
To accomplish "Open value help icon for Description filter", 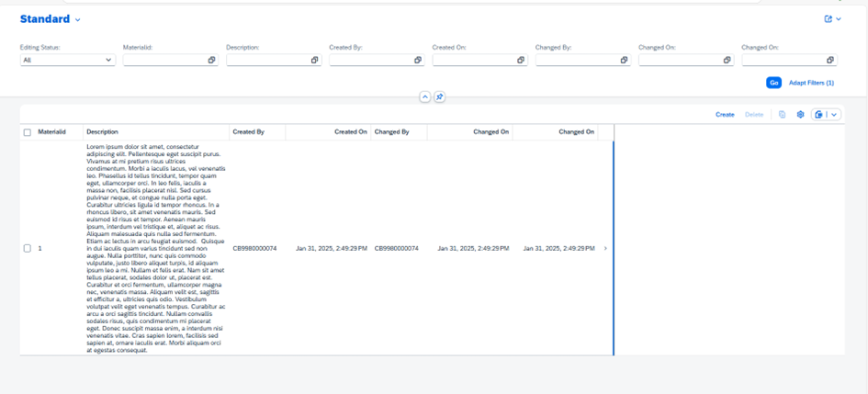I will pyautogui.click(x=314, y=61).
